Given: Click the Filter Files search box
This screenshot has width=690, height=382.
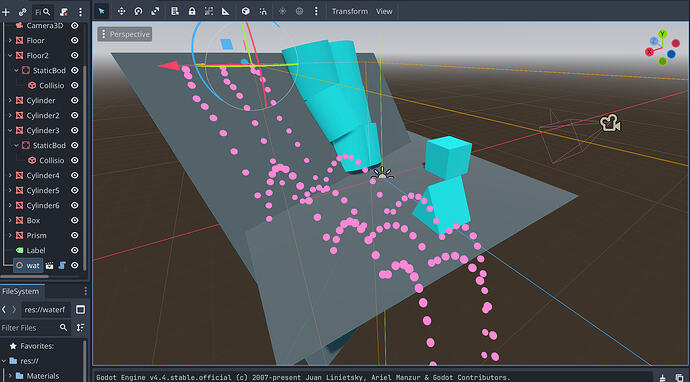Looking at the screenshot, I should point(34,328).
